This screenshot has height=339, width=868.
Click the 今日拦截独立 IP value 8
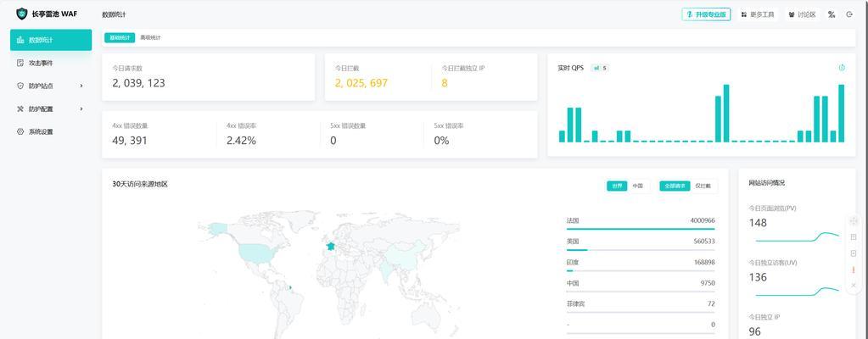coord(445,83)
